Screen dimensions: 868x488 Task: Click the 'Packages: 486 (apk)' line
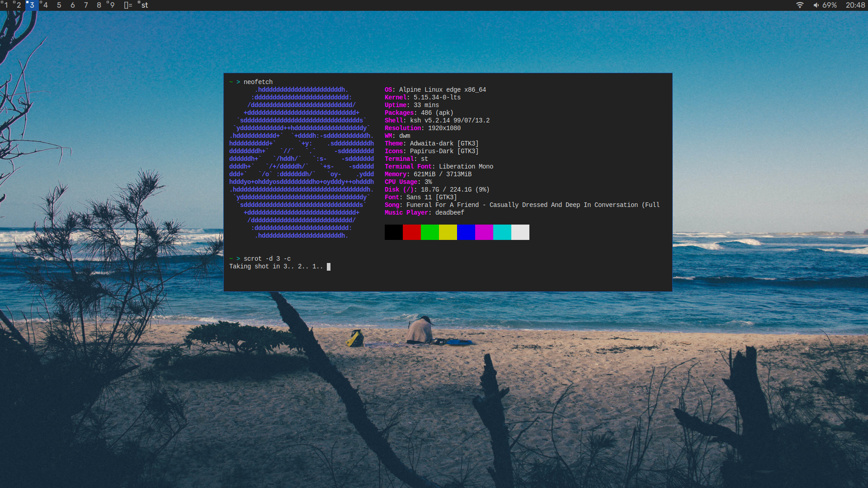(419, 113)
